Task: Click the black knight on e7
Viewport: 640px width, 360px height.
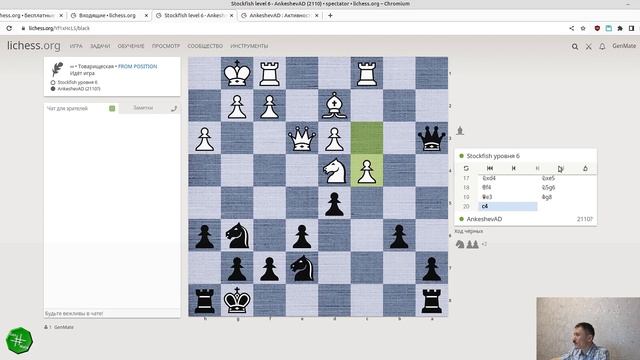Action: (302, 268)
